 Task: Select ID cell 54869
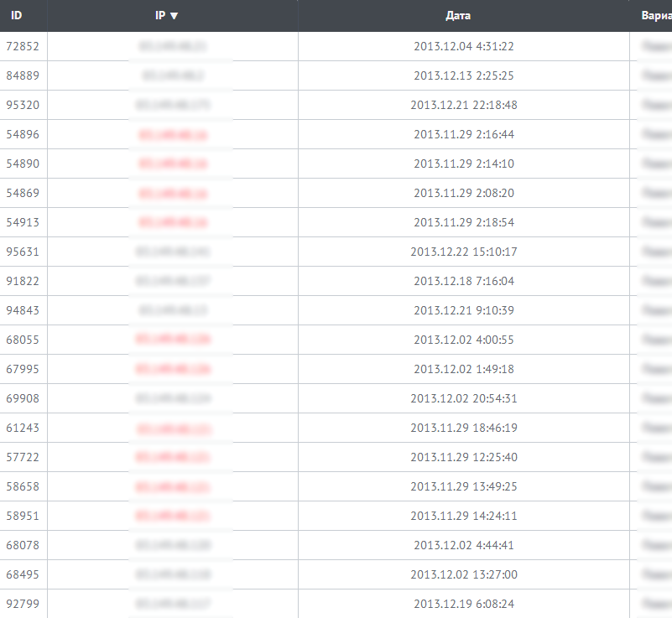click(x=23, y=193)
